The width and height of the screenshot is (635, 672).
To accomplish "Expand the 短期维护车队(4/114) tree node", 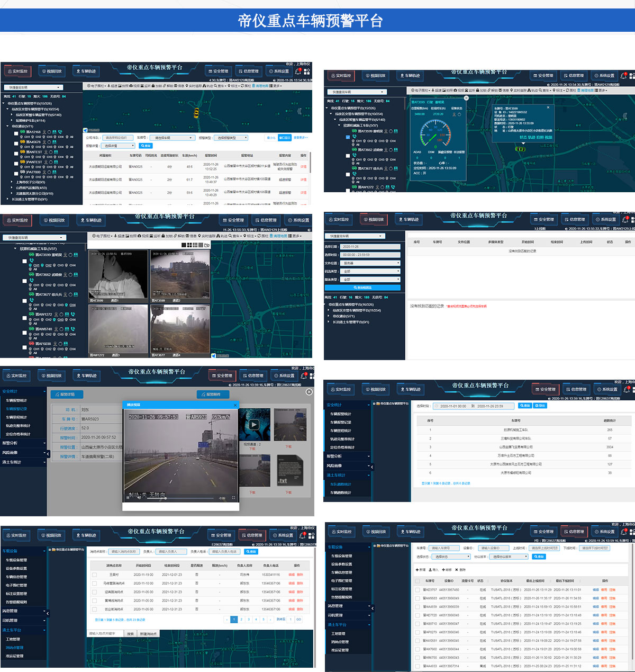I will tap(11, 120).
